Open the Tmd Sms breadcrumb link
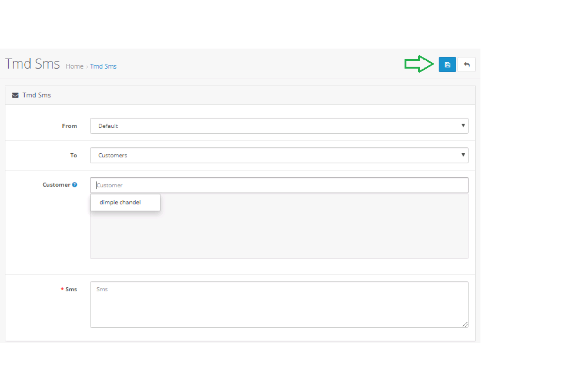The width and height of the screenshot is (588, 392). [103, 66]
